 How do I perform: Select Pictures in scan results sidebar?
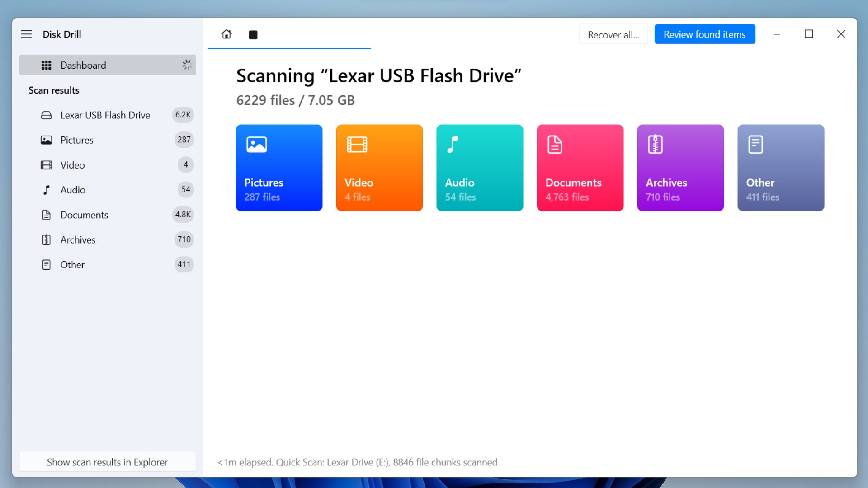76,140
